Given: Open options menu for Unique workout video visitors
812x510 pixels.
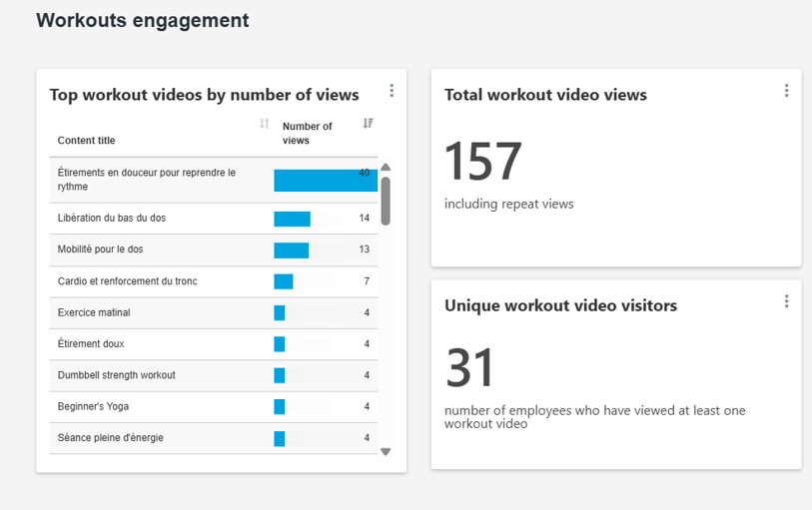Looking at the screenshot, I should tap(786, 301).
